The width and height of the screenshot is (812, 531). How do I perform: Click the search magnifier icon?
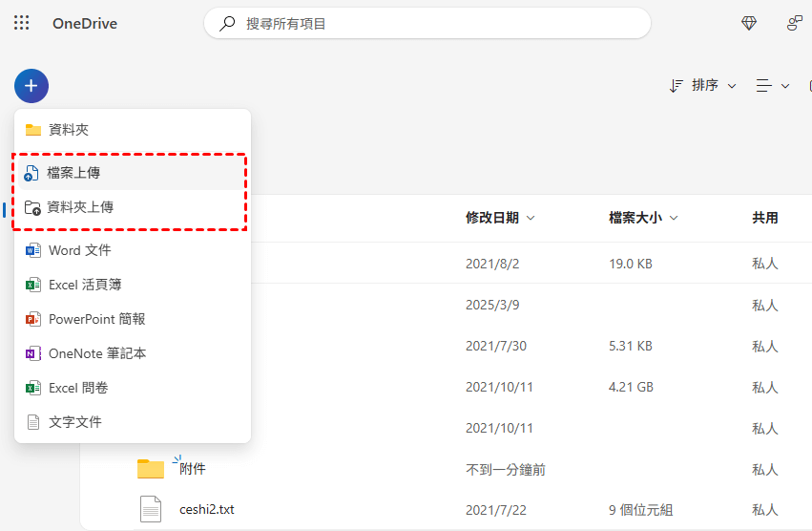tap(227, 23)
